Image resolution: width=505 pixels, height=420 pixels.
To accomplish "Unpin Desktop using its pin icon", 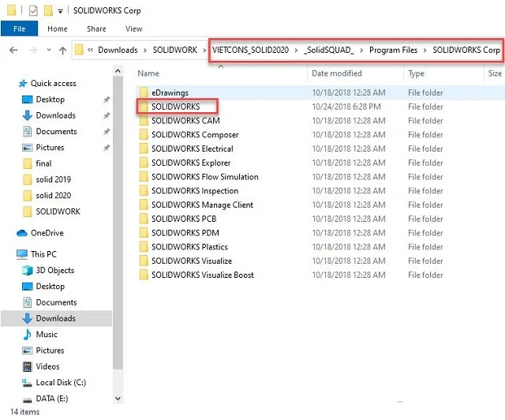I will click(107, 100).
